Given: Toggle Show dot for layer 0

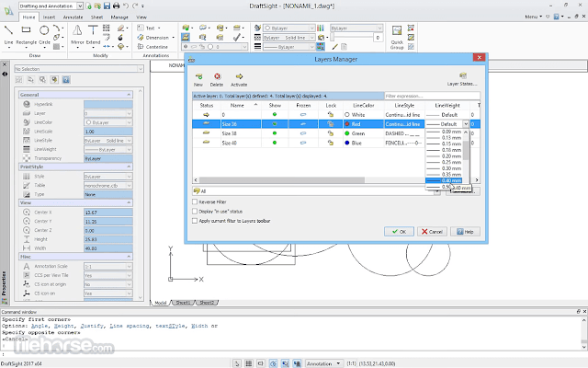Looking at the screenshot, I should click(x=275, y=114).
